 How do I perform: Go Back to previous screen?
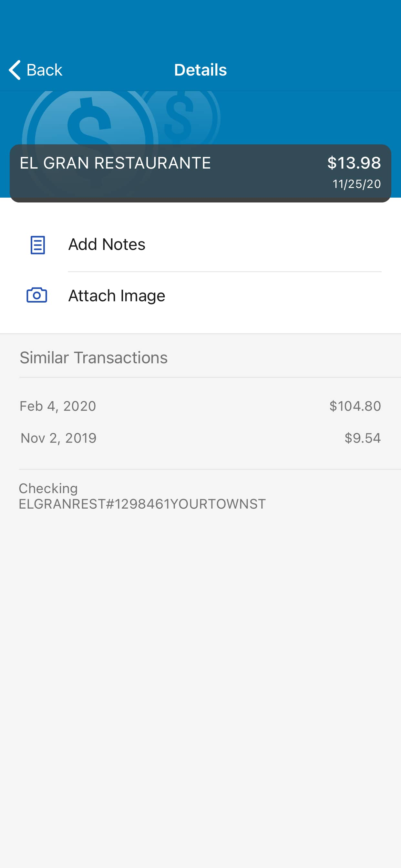point(36,70)
